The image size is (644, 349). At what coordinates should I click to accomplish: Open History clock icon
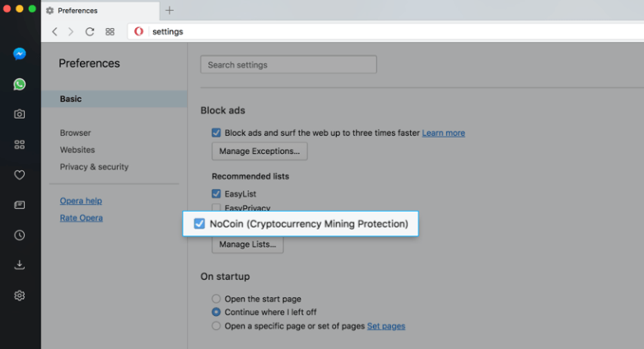20,235
